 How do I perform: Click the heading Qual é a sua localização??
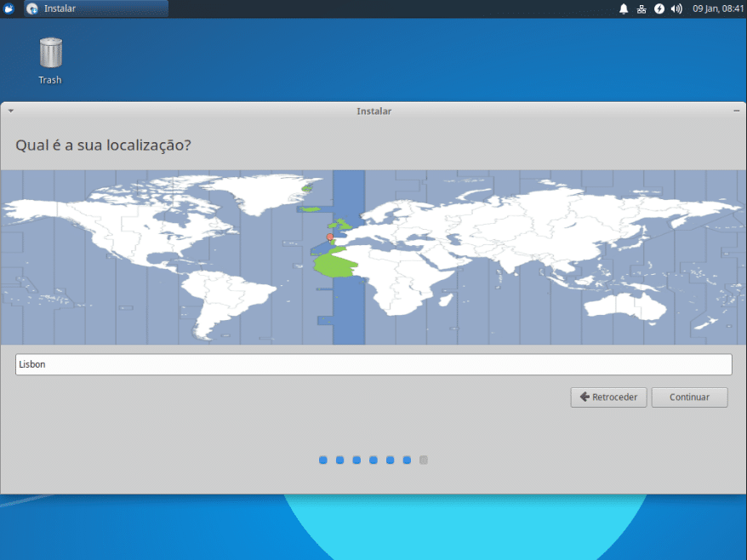pos(103,145)
